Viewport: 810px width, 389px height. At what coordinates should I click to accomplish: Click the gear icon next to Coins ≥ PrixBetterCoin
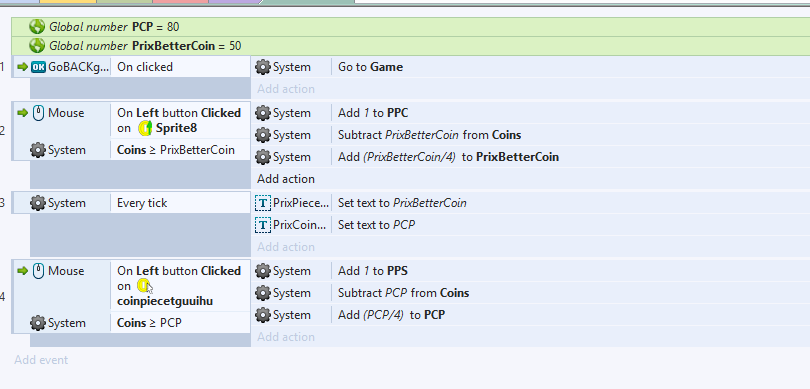(x=38, y=150)
